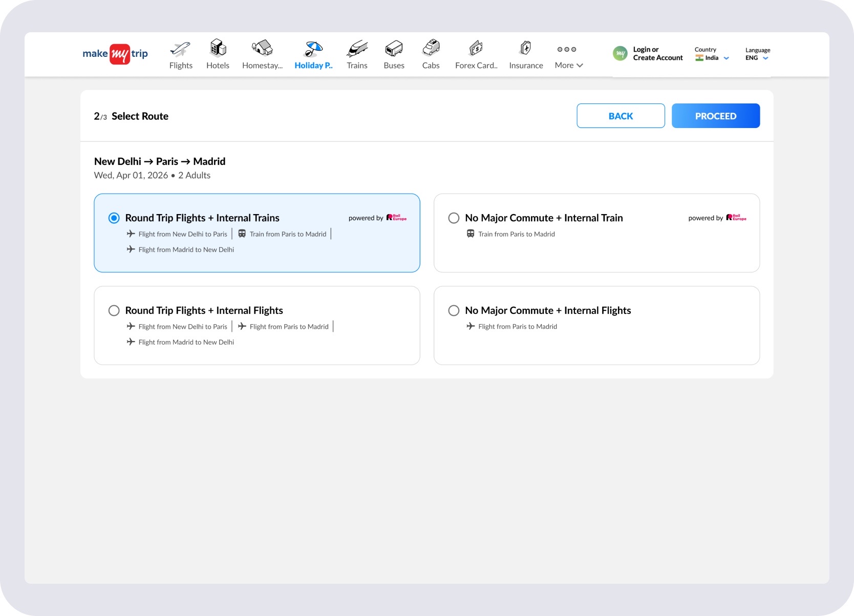Click the BACK button

point(621,116)
